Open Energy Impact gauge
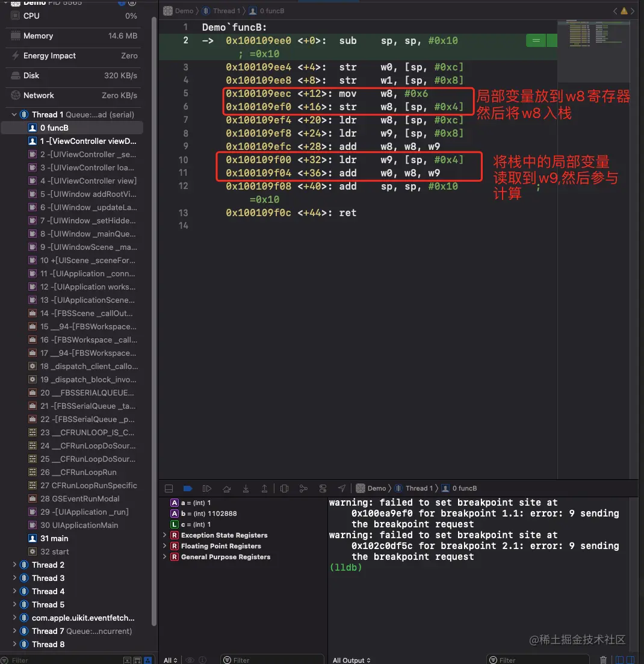 click(x=73, y=55)
